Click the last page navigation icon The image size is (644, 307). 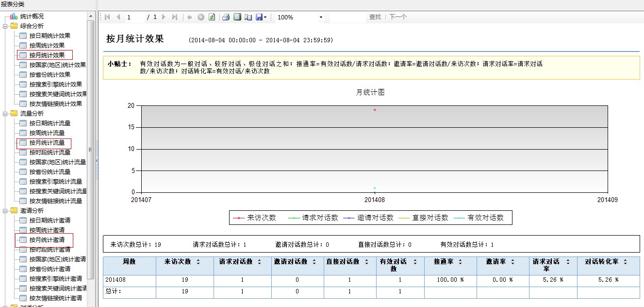click(175, 17)
